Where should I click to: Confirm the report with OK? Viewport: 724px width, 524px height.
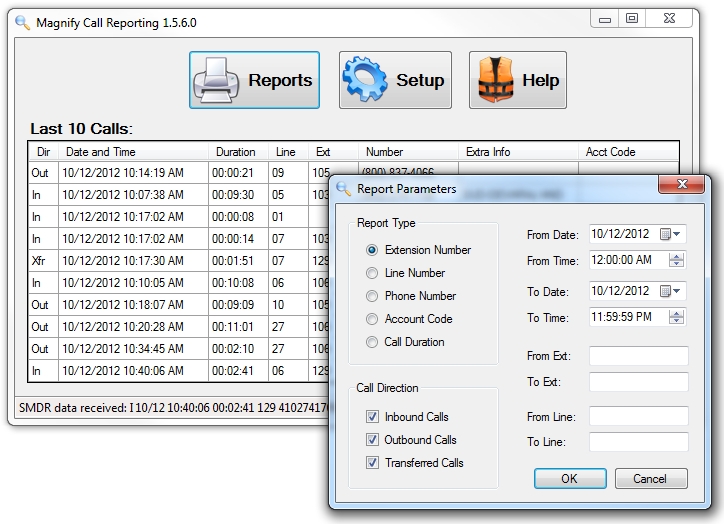pyautogui.click(x=570, y=479)
